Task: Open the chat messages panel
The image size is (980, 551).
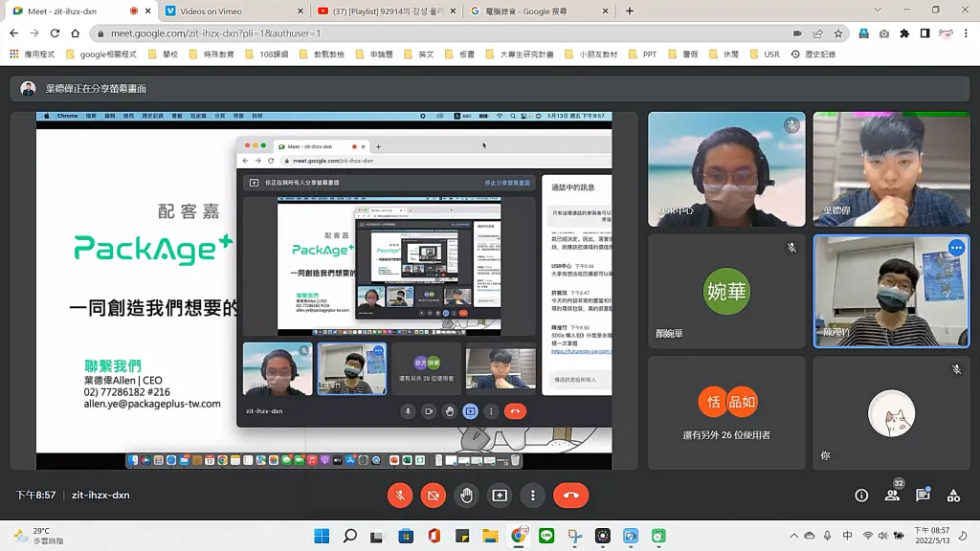Action: point(923,496)
